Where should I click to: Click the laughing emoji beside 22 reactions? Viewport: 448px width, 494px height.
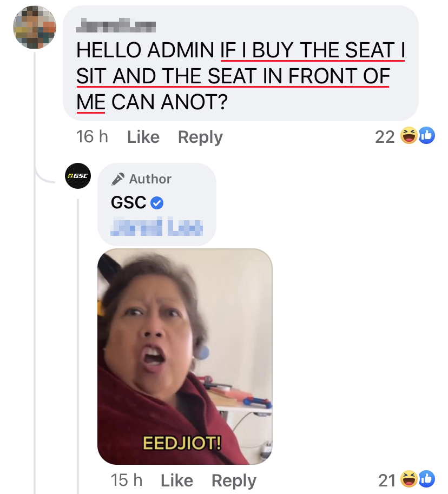tap(407, 137)
